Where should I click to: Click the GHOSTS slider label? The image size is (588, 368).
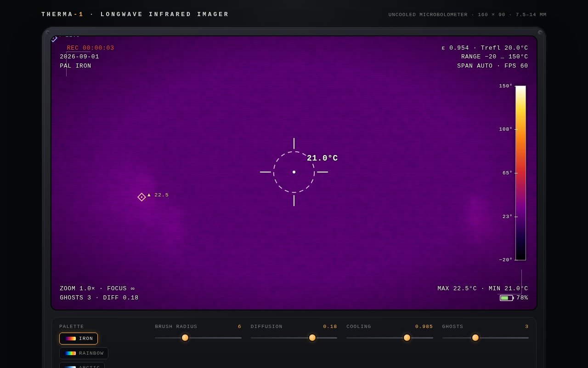(x=452, y=327)
